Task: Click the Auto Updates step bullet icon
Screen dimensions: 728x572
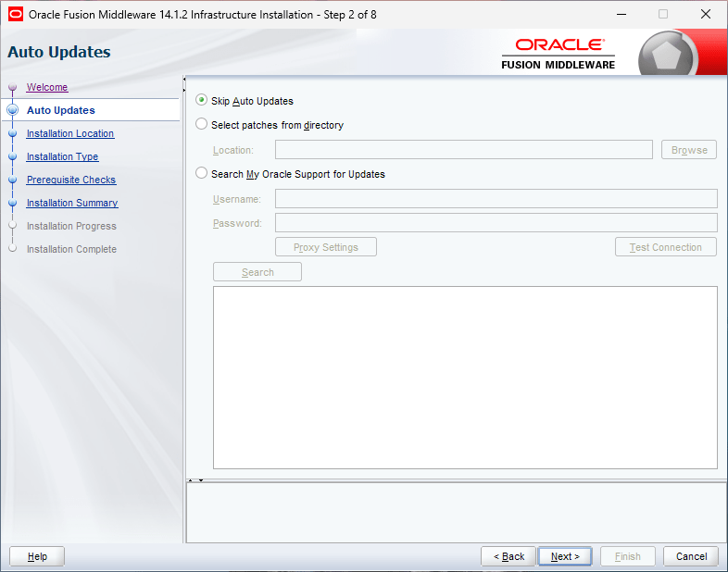Action: pyautogui.click(x=13, y=110)
